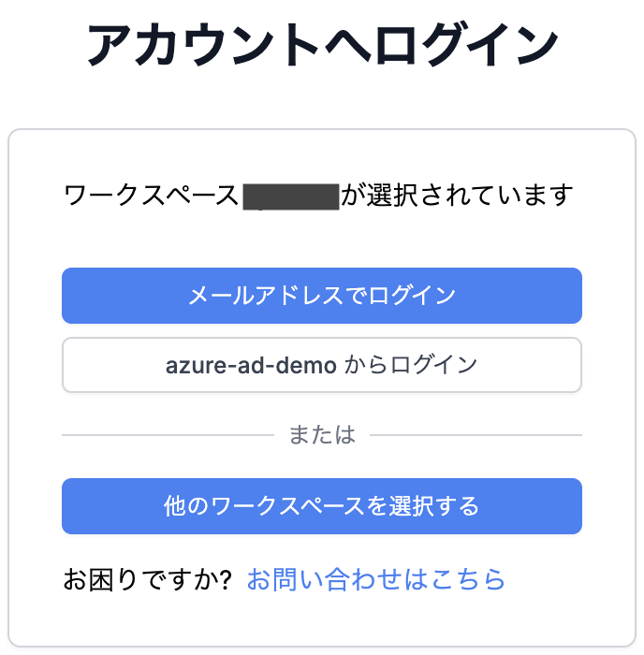644x655 pixels.
Task: Click the が選択されています text
Action: (456, 196)
